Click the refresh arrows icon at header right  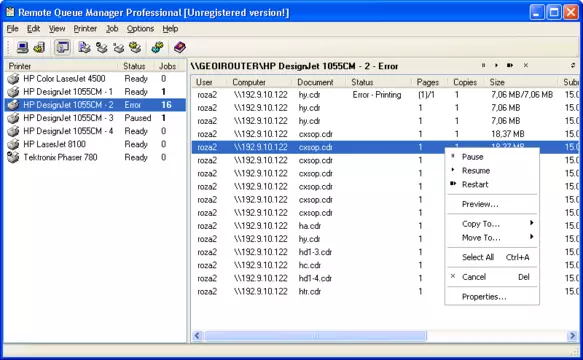[573, 65]
